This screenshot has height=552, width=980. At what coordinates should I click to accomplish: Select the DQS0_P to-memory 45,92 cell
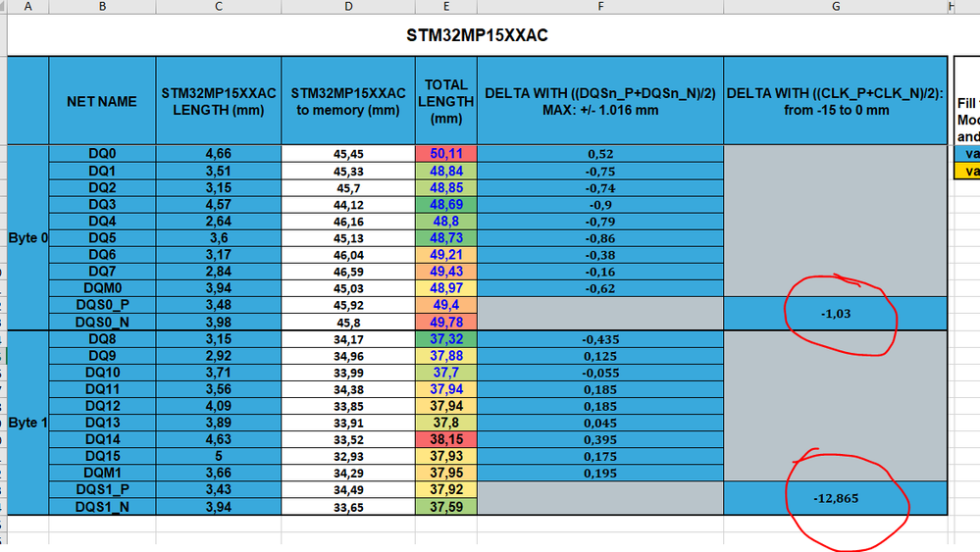point(348,305)
